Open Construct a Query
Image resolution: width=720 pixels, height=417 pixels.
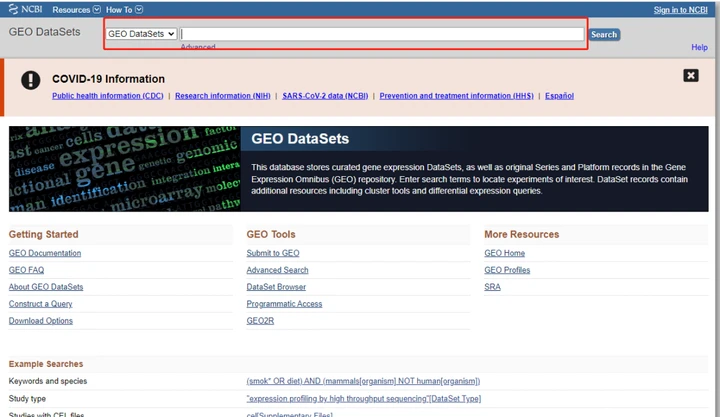coord(40,304)
